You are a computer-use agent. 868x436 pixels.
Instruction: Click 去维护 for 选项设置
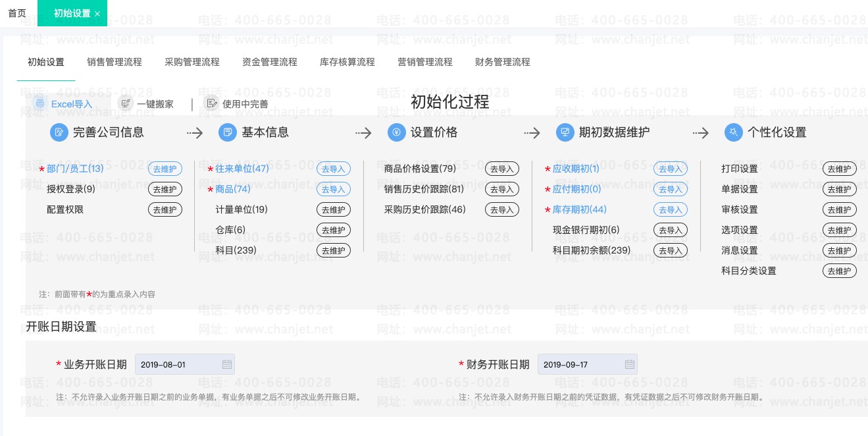click(840, 231)
